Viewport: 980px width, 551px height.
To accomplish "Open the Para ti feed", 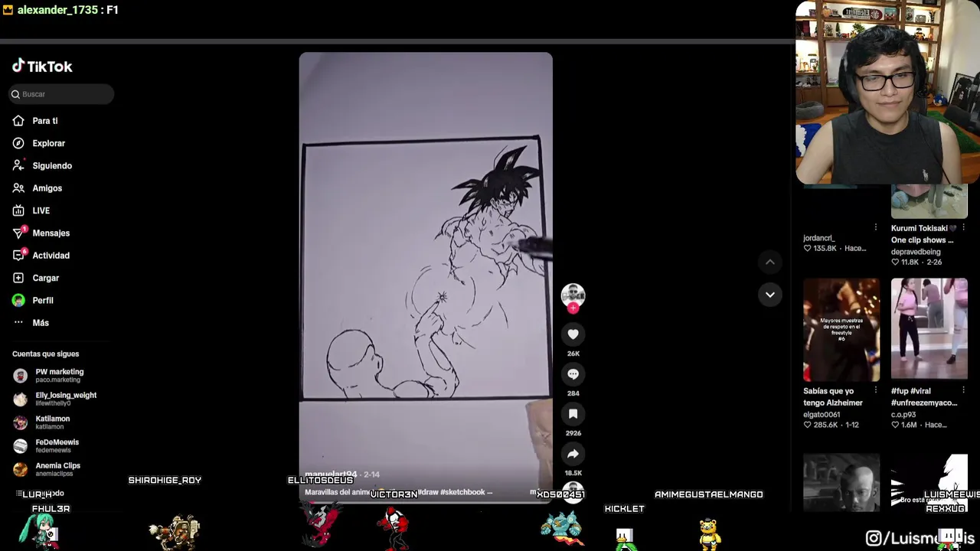I will pyautogui.click(x=44, y=121).
